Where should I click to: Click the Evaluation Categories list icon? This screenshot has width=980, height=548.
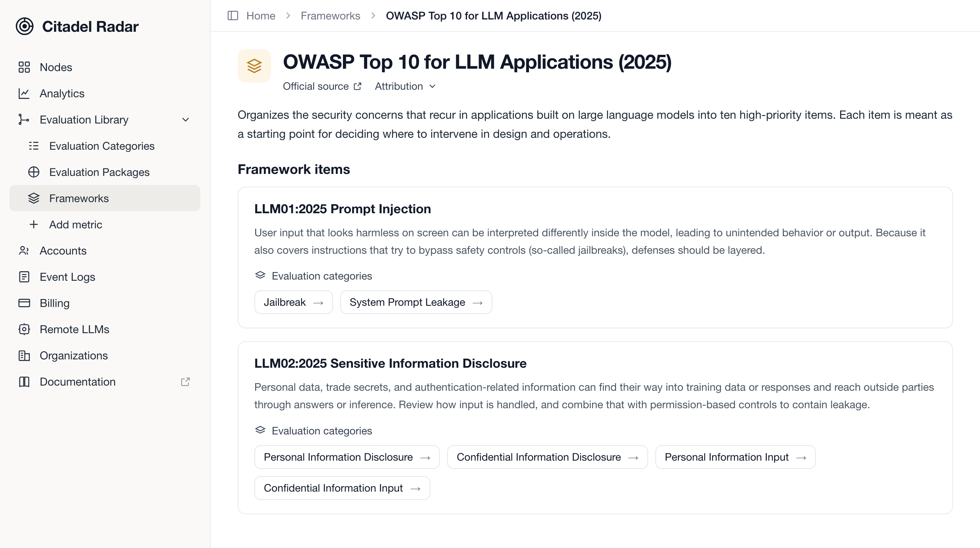coord(34,146)
